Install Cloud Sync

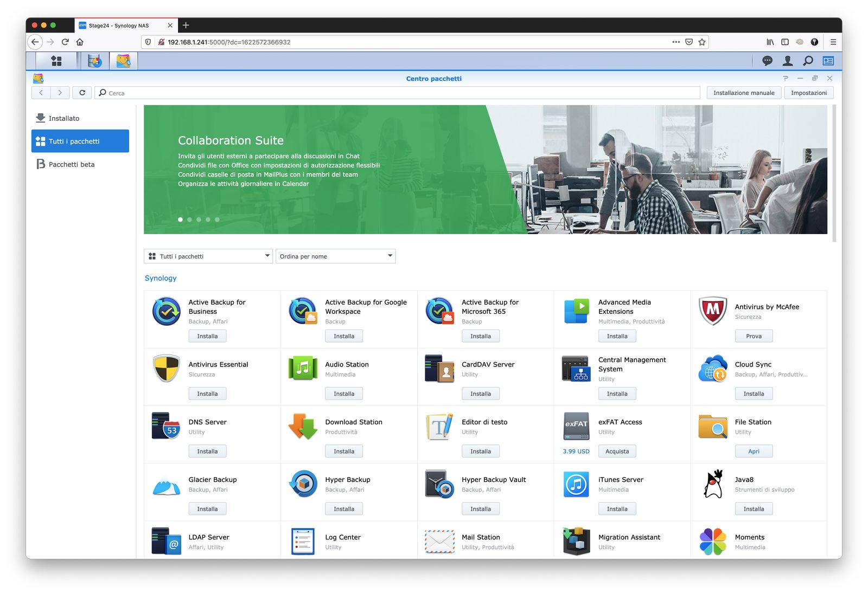pos(754,394)
